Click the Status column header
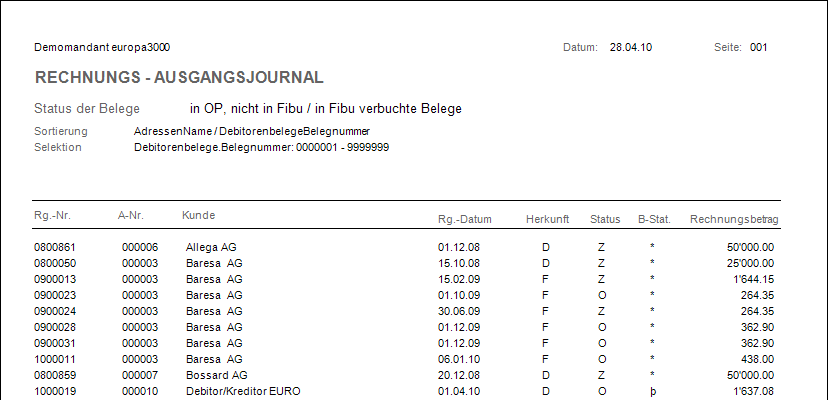This screenshot has width=828, height=400. point(605,219)
